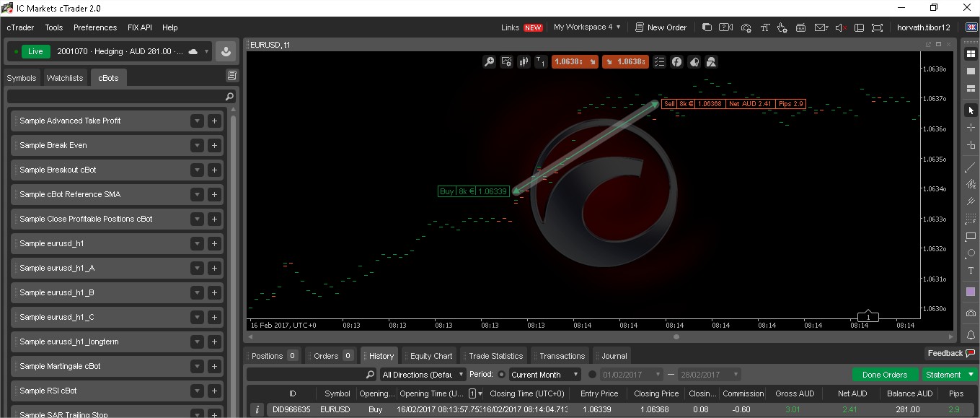
Task: Change chart type with the candlestick icon
Action: coord(524,62)
